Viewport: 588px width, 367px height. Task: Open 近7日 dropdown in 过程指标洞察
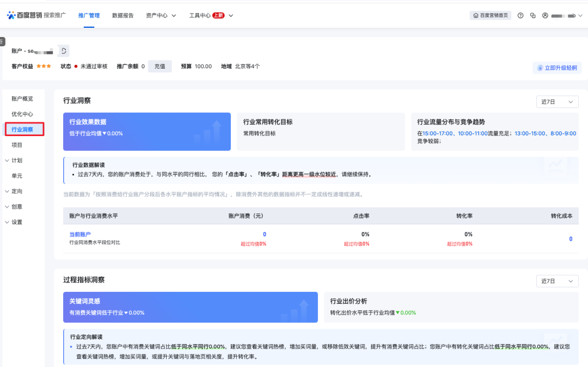coord(558,281)
